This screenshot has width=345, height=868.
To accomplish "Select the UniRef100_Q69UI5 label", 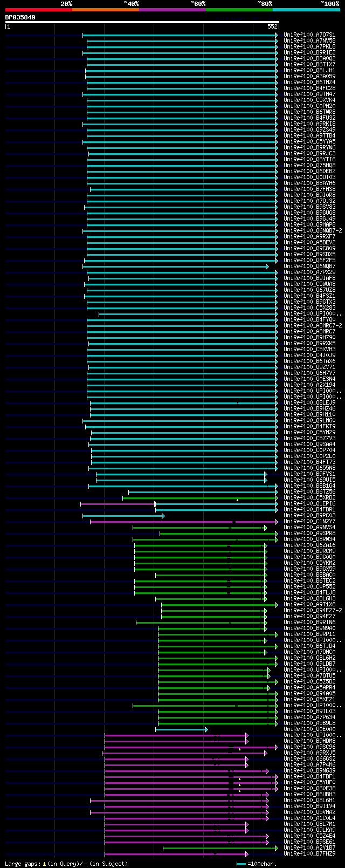I will 309,480.
